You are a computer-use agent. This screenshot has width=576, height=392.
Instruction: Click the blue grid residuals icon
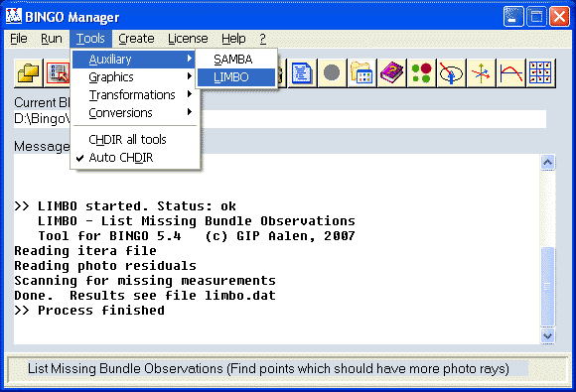tap(540, 73)
